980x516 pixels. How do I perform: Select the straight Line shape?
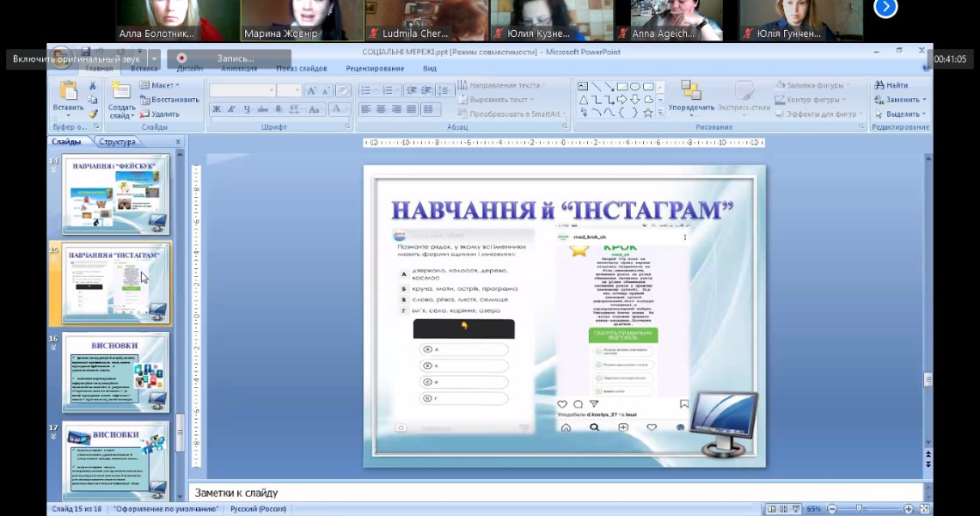tap(597, 86)
